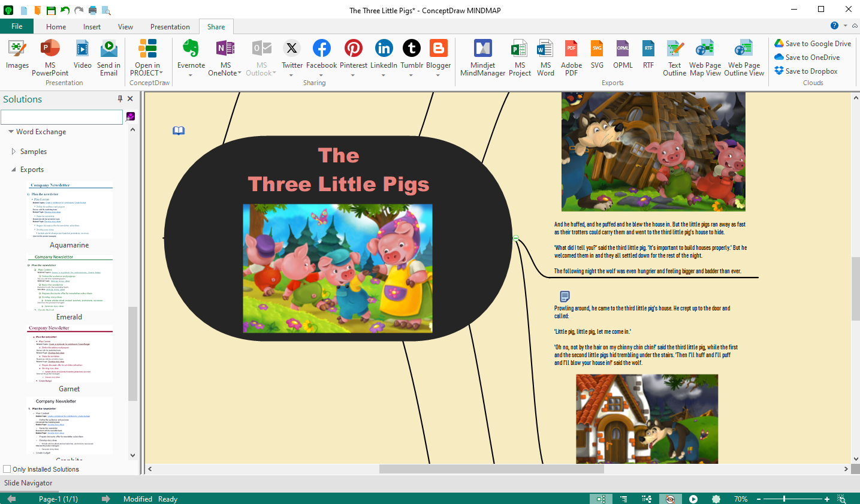The width and height of the screenshot is (860, 504).
Task: Export the map to MS Project
Action: tap(520, 58)
